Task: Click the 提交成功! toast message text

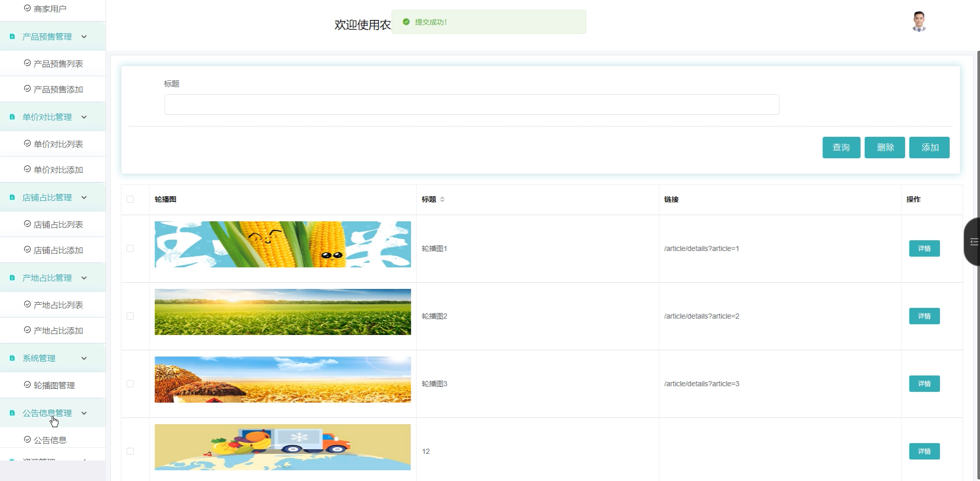Action: 431,22
